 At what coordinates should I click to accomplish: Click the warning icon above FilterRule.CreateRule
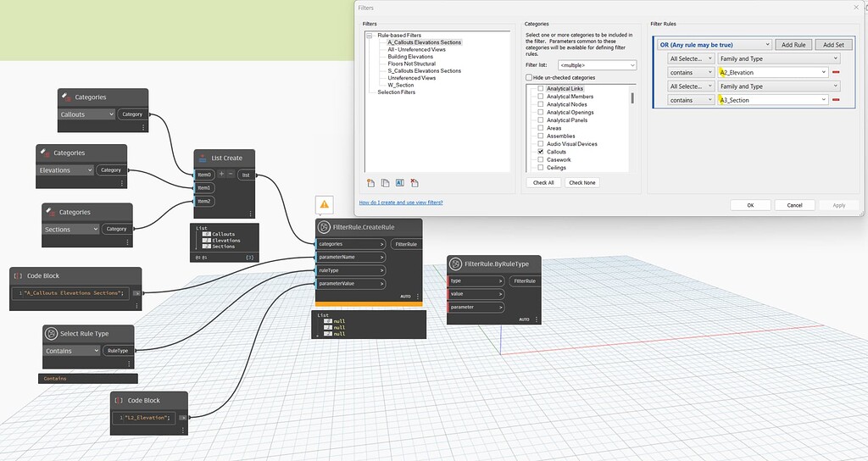coord(324,204)
